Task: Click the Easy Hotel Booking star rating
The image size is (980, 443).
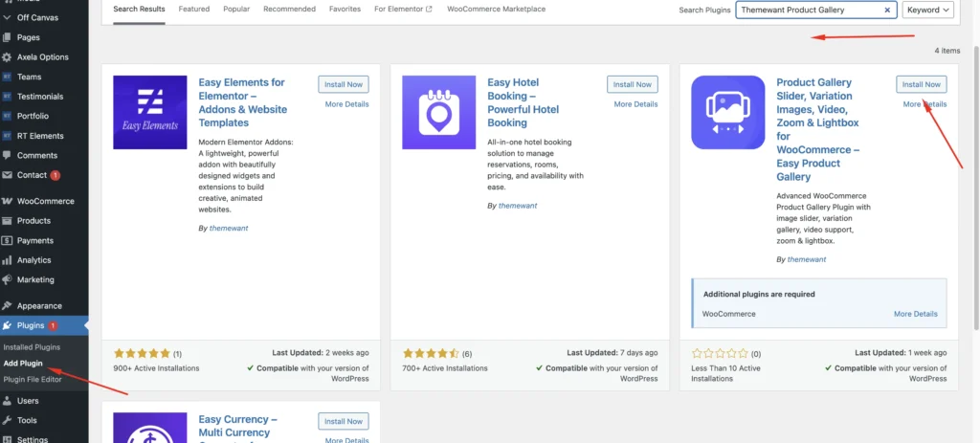Action: [x=431, y=354]
